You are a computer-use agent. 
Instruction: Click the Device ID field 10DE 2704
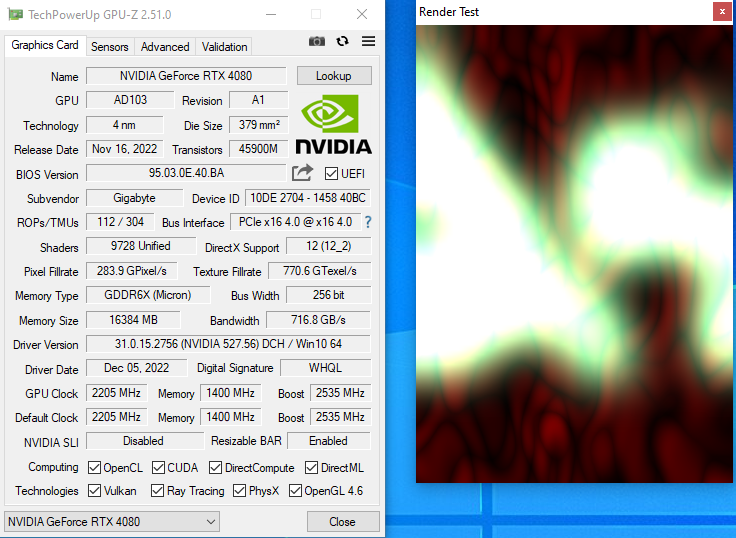[308, 198]
